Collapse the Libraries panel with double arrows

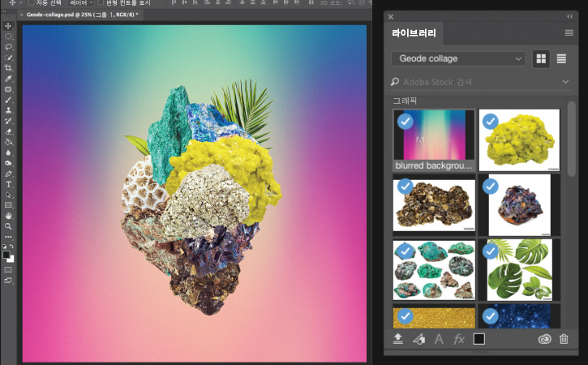click(x=569, y=16)
